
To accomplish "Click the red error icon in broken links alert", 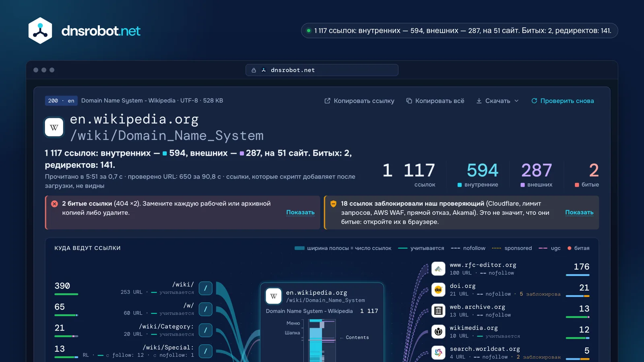I will [54, 204].
